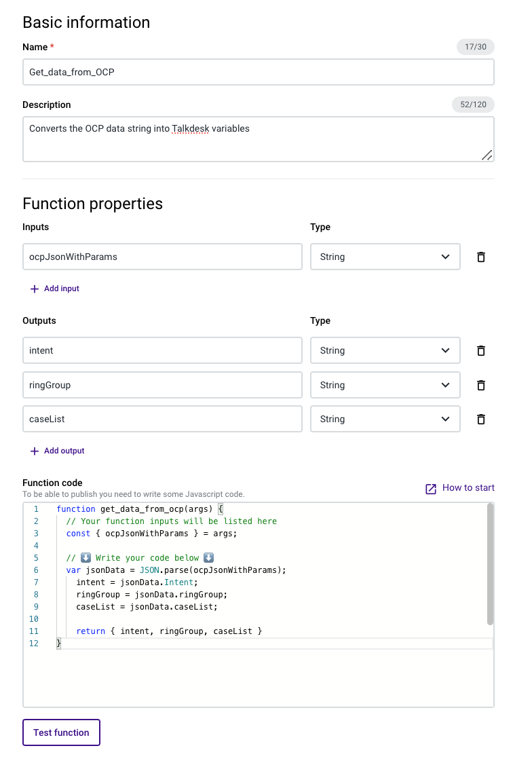
Task: Open the ringGroup output Type dropdown
Action: coord(385,386)
